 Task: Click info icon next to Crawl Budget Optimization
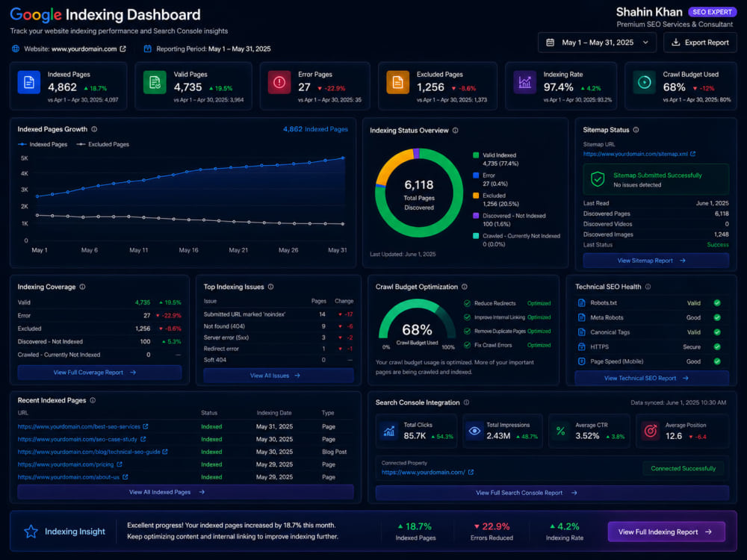tap(465, 287)
